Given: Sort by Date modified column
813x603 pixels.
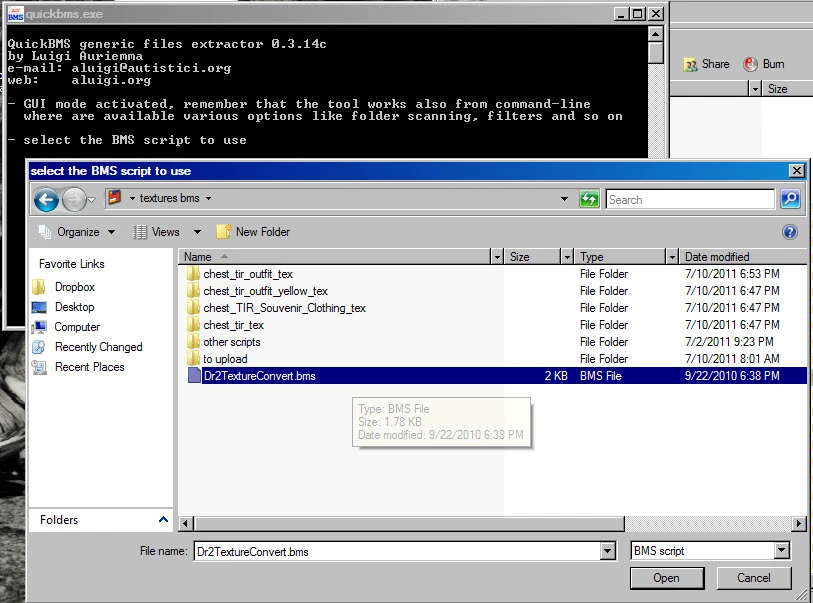Looking at the screenshot, I should tap(743, 257).
